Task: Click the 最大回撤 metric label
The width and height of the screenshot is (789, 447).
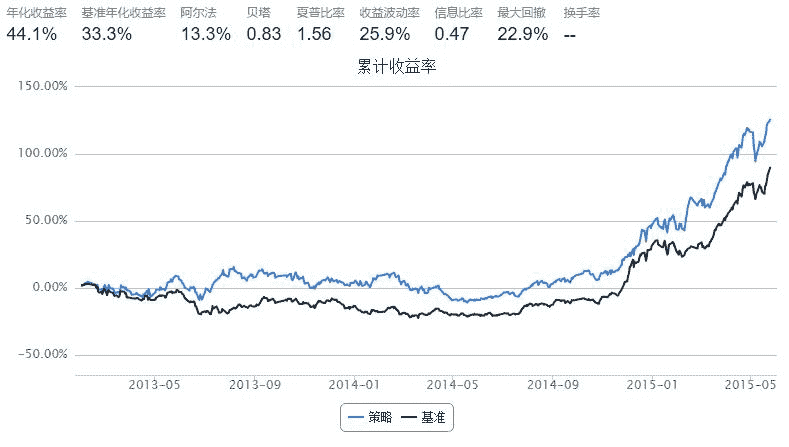Action: click(x=522, y=13)
